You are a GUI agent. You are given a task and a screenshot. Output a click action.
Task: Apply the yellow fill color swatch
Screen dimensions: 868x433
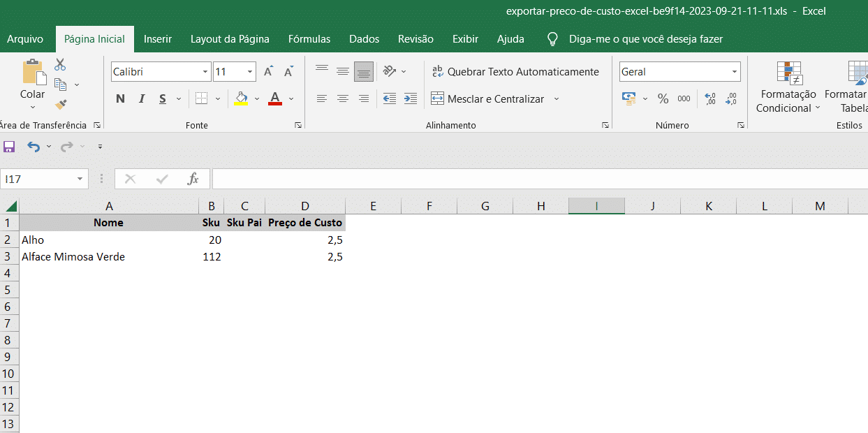click(x=242, y=98)
